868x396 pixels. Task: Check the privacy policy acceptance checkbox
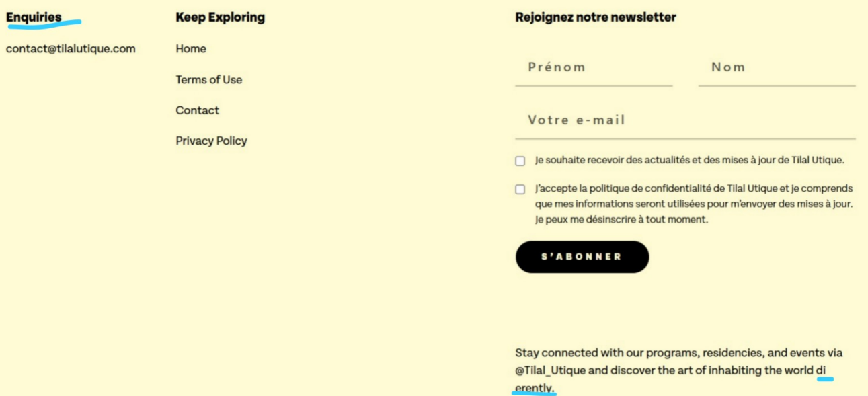520,190
